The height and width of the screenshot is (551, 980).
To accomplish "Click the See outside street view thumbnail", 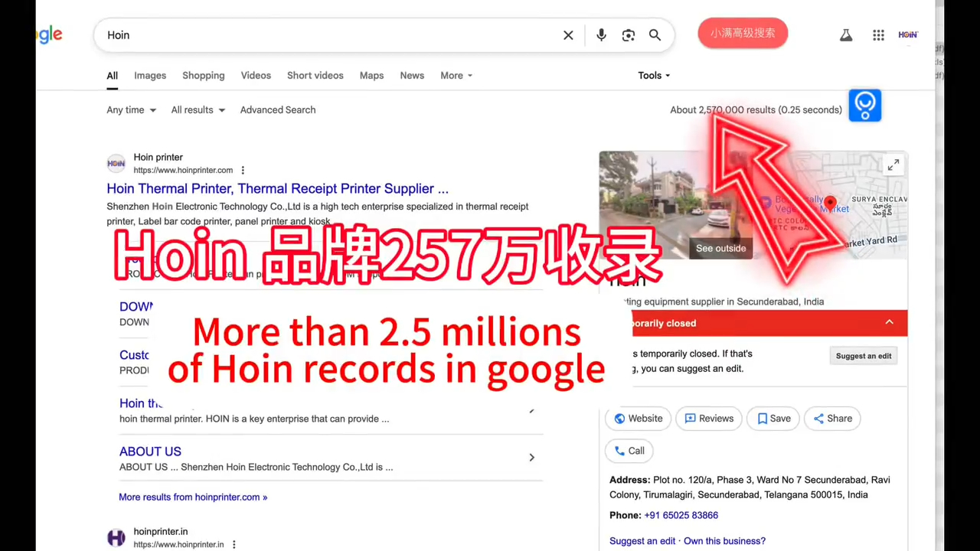I will click(665, 205).
